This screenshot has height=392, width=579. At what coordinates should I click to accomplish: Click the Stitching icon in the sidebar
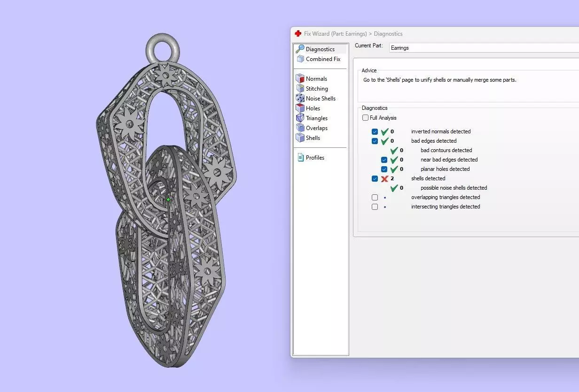click(x=300, y=88)
